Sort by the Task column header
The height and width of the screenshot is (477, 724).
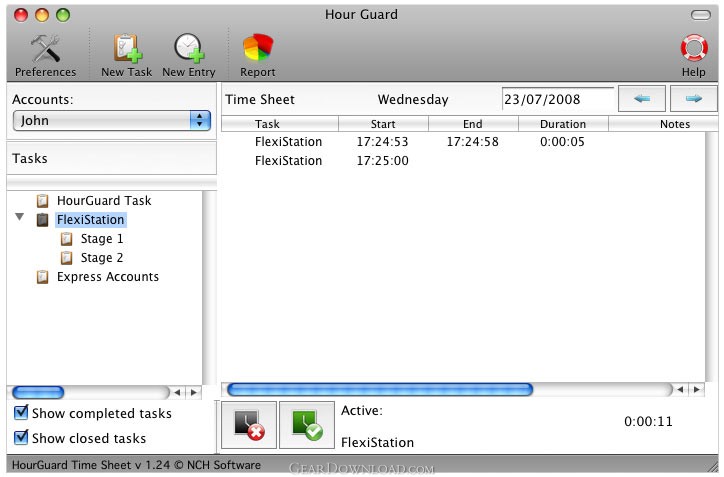pos(280,124)
